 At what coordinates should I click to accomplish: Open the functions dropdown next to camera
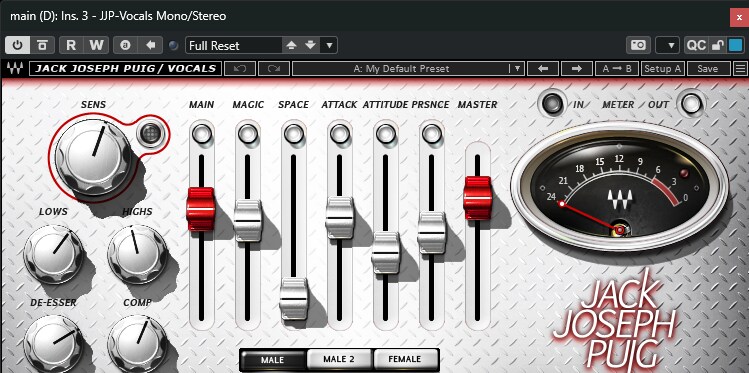pos(667,45)
